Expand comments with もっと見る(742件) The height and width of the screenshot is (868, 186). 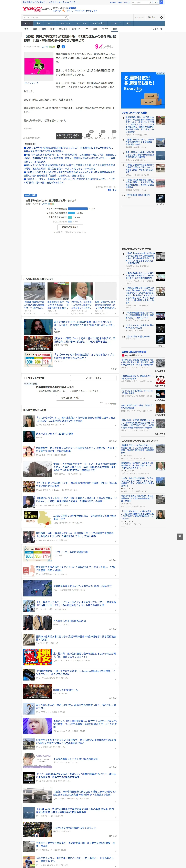point(70,398)
